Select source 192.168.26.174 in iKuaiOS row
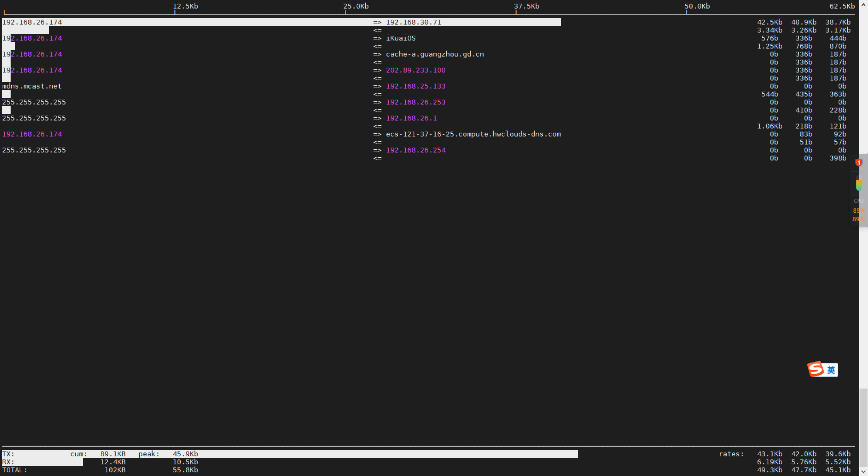This screenshot has height=476, width=868. tap(32, 38)
